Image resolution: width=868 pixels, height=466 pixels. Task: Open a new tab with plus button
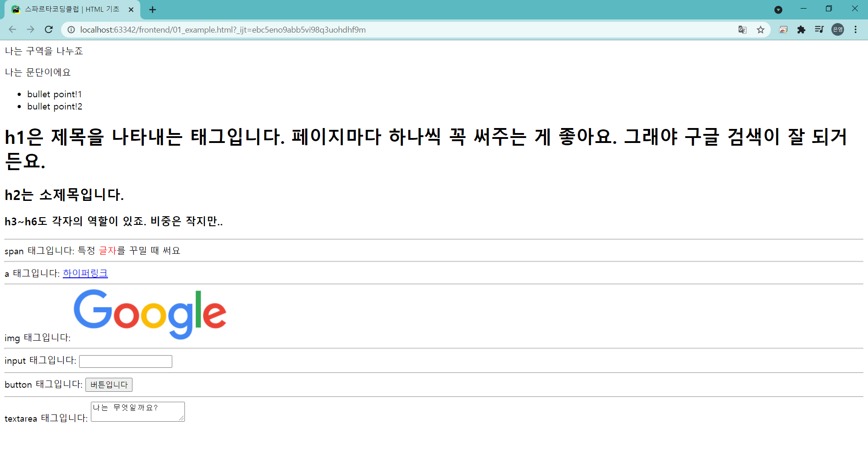coord(152,10)
